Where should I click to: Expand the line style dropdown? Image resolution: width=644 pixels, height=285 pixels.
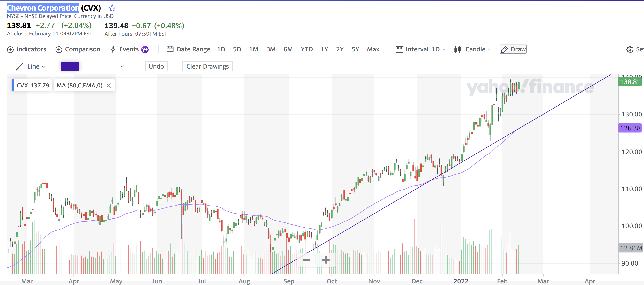[x=107, y=66]
